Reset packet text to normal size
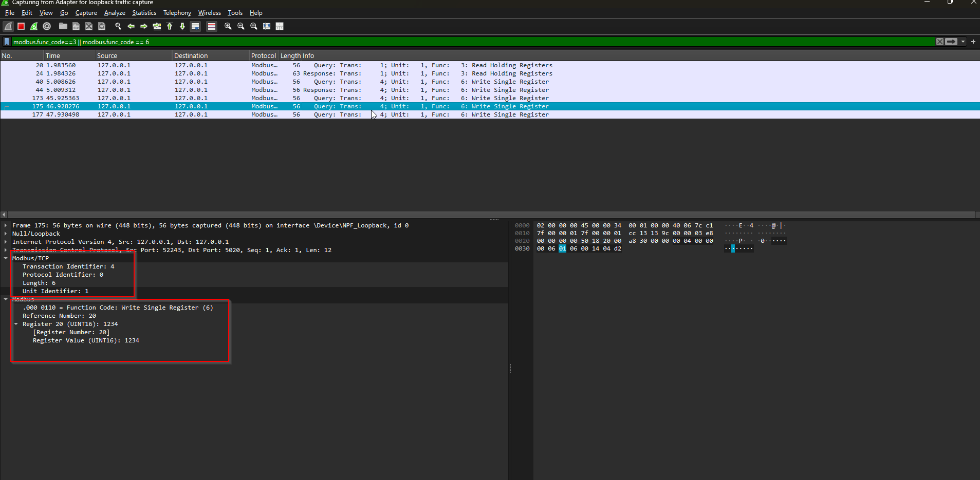 coord(254,26)
